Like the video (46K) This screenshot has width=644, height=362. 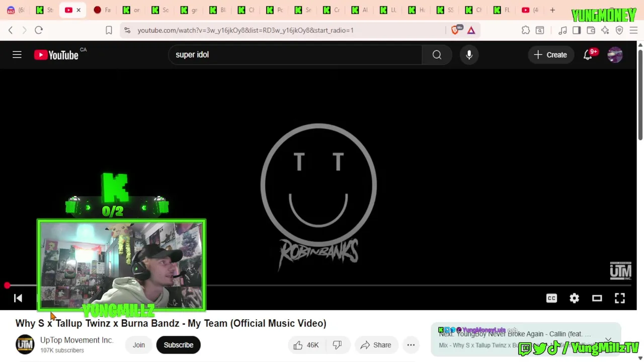tap(306, 345)
